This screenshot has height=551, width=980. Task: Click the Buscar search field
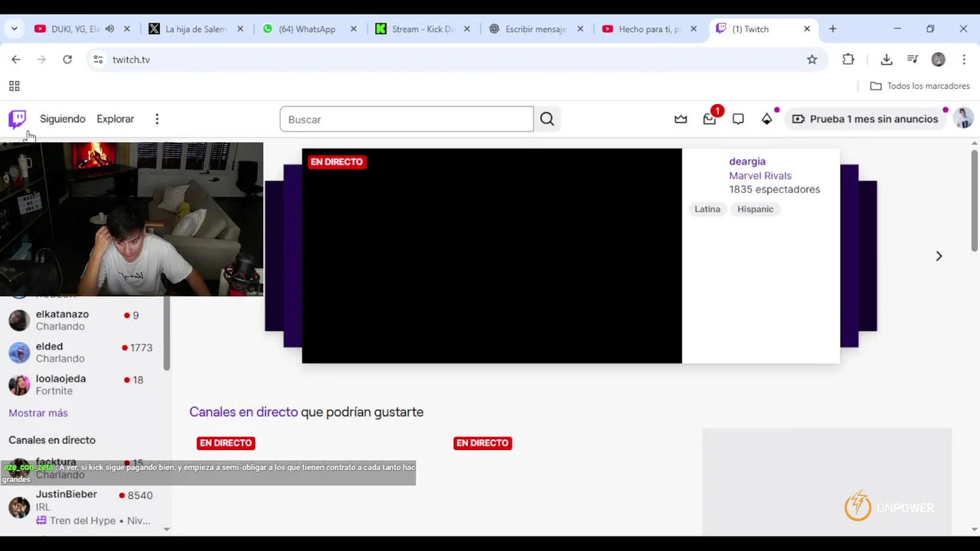[407, 119]
